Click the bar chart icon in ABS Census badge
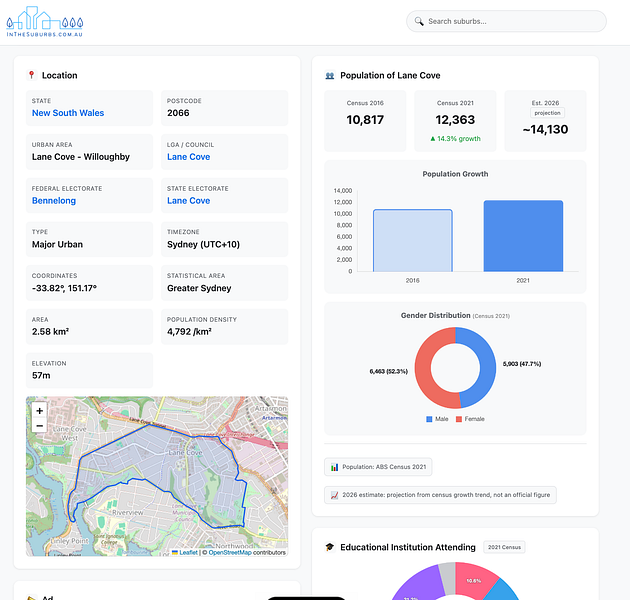The height and width of the screenshot is (600, 630). [334, 467]
